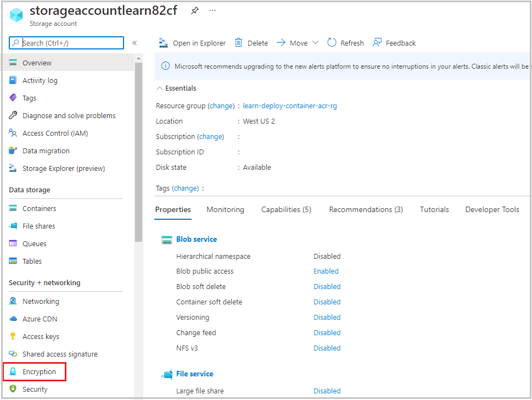Focus the Search (Ctrl+/) input field
The image size is (532, 400).
pos(66,43)
